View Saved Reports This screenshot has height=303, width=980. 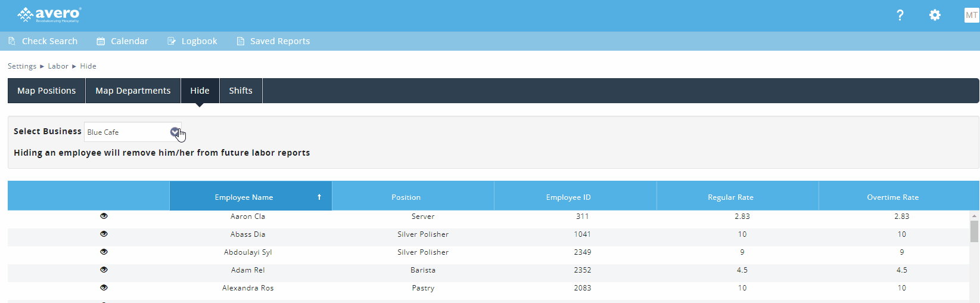click(273, 41)
